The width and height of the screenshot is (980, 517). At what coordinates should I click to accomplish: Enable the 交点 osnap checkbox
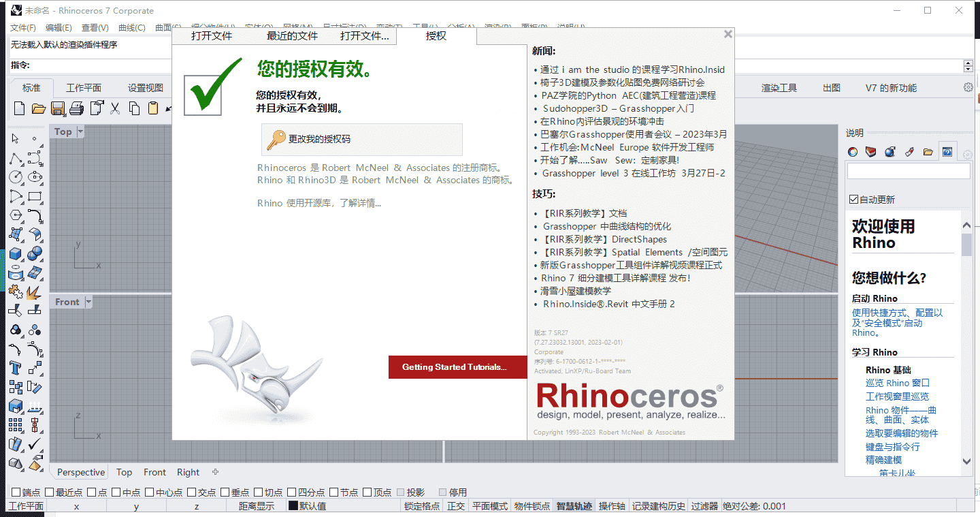coord(192,492)
